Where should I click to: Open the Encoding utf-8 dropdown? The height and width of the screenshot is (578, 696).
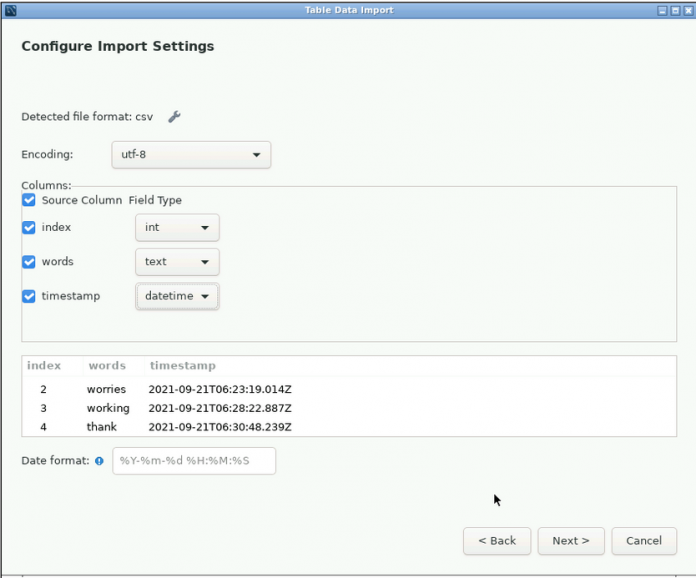coord(190,155)
